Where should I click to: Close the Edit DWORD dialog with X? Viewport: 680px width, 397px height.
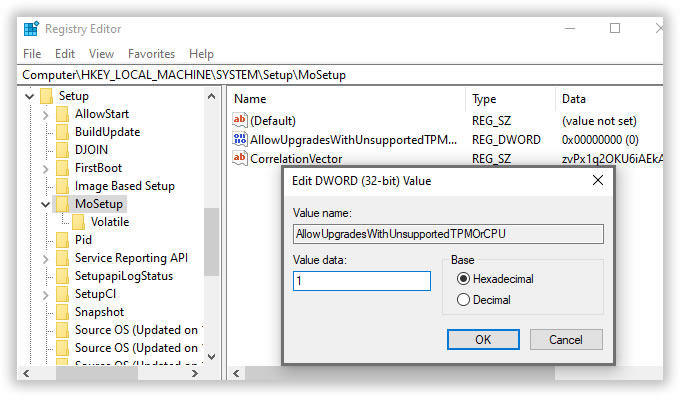pos(598,180)
